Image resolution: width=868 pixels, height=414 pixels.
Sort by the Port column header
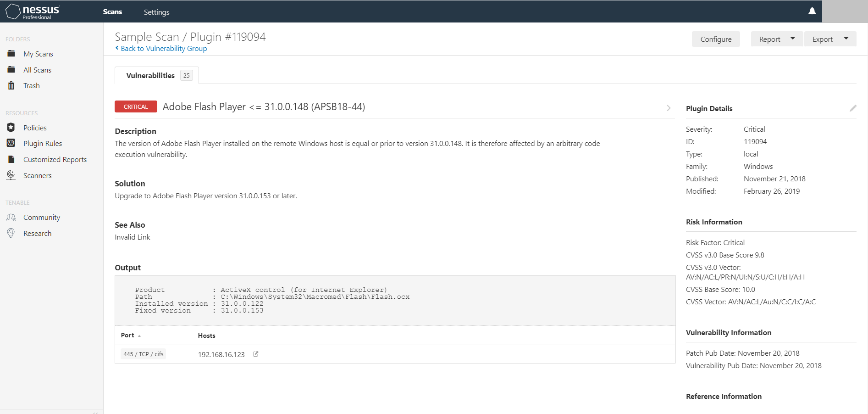click(128, 336)
